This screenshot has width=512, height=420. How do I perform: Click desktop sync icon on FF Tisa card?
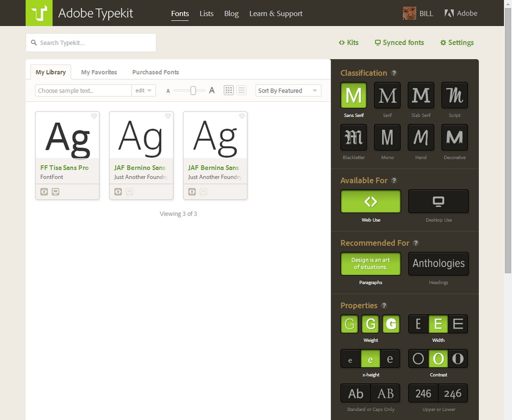[x=55, y=192]
